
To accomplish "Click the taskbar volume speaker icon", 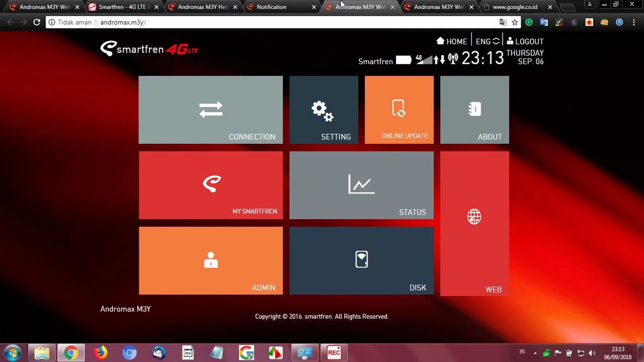I will [x=592, y=353].
